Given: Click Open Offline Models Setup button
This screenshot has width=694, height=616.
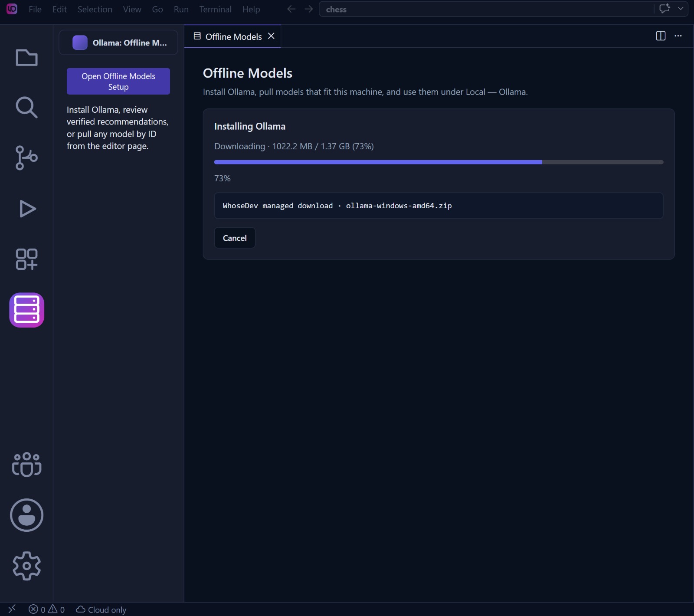Looking at the screenshot, I should (118, 81).
